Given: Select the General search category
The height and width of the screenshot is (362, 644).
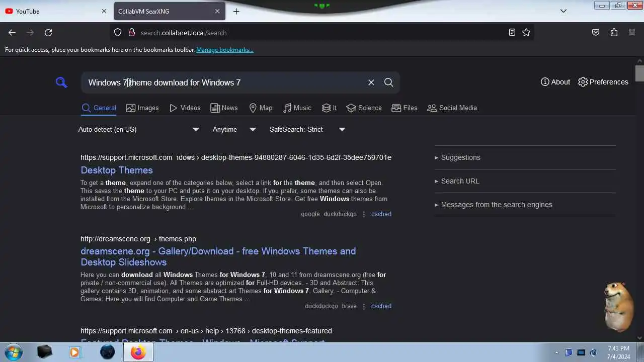Looking at the screenshot, I should [x=99, y=108].
